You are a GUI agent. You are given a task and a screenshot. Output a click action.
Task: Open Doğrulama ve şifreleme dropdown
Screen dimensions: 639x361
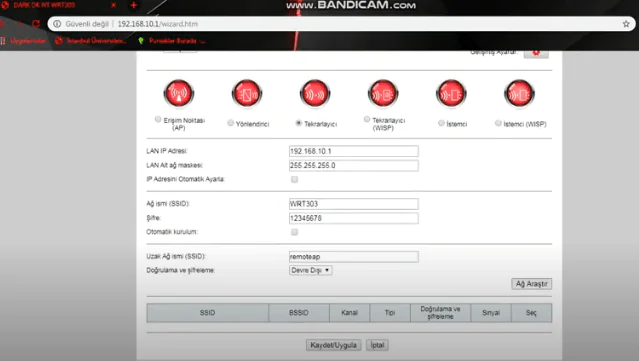(311, 270)
